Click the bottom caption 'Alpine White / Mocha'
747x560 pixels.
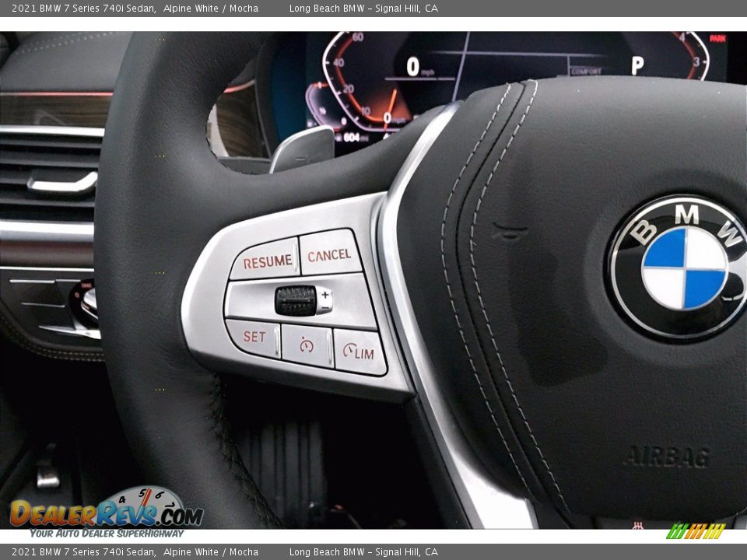211,552
